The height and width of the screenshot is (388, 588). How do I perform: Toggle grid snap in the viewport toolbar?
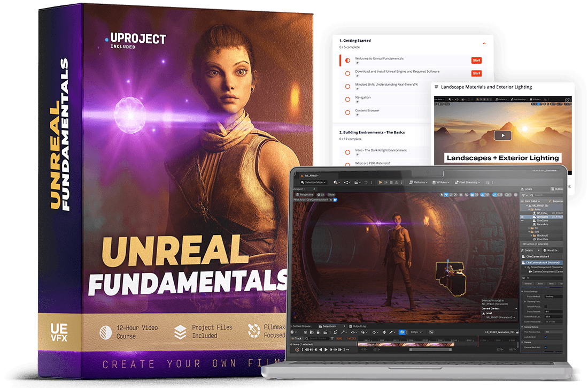point(473,195)
